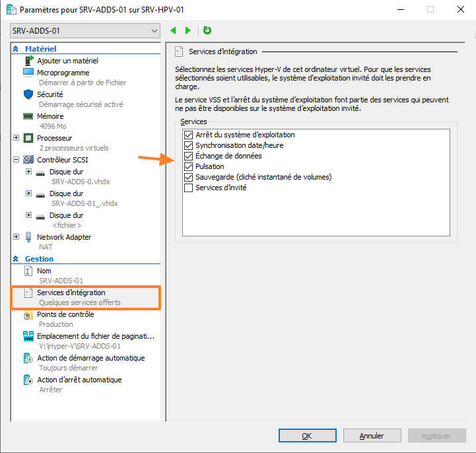Click the disk icon for SRV-ADDS-0.vhdx
This screenshot has height=453, width=476.
(40, 174)
